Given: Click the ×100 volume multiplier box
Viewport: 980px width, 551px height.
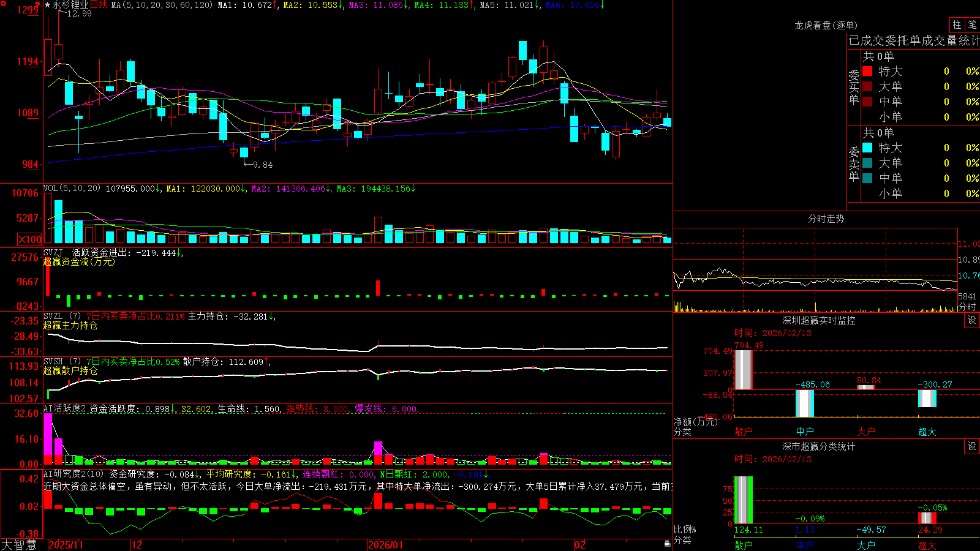Looking at the screenshot, I should [x=29, y=239].
